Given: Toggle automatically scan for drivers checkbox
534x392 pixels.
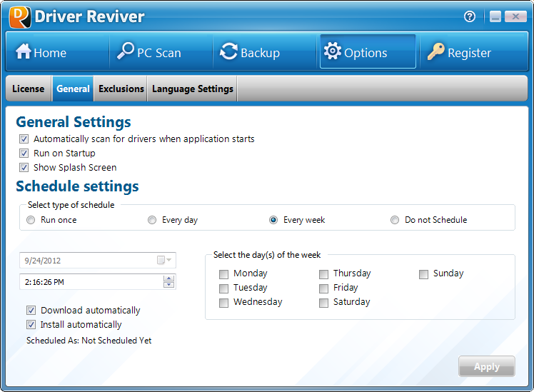Looking at the screenshot, I should tap(24, 139).
